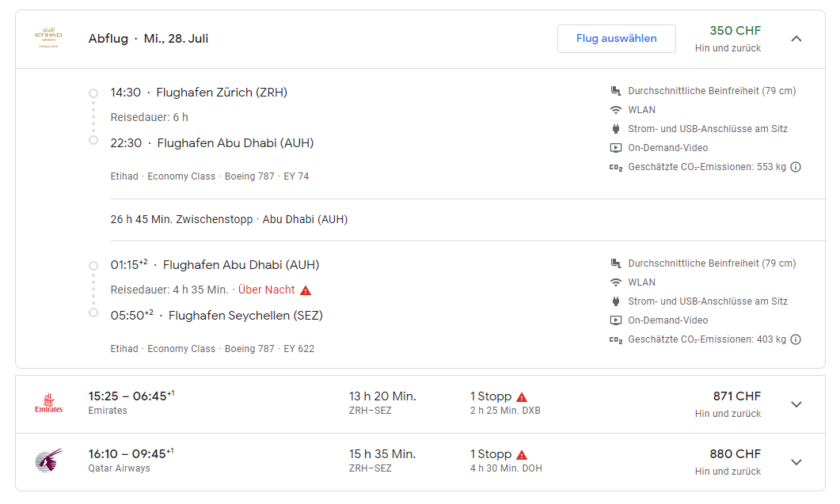
Task: Select the 871 CHF Emirates price
Action: point(736,396)
